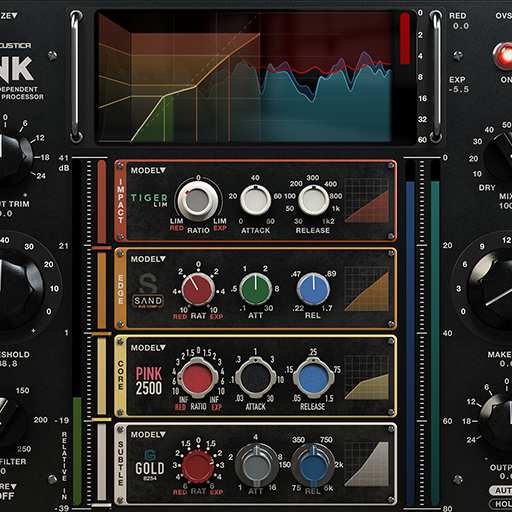This screenshot has width=512, height=512.
Task: Click the EDGE and CORE threshold marker
Action: point(101,333)
